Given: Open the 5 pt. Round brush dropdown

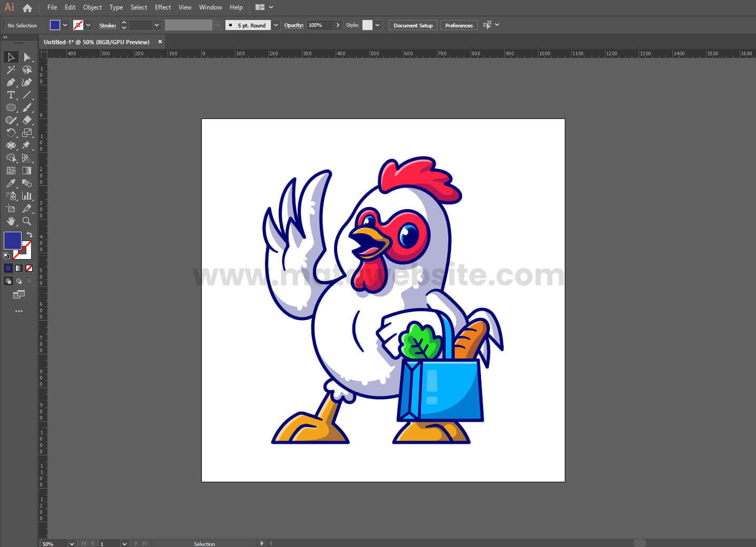Looking at the screenshot, I should point(276,25).
